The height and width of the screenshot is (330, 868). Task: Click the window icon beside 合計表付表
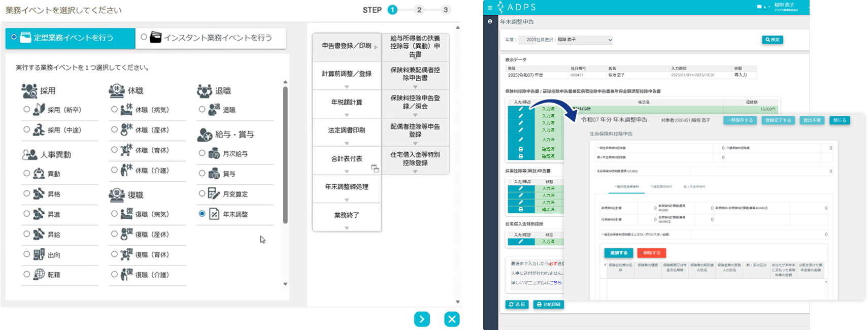pos(375,169)
